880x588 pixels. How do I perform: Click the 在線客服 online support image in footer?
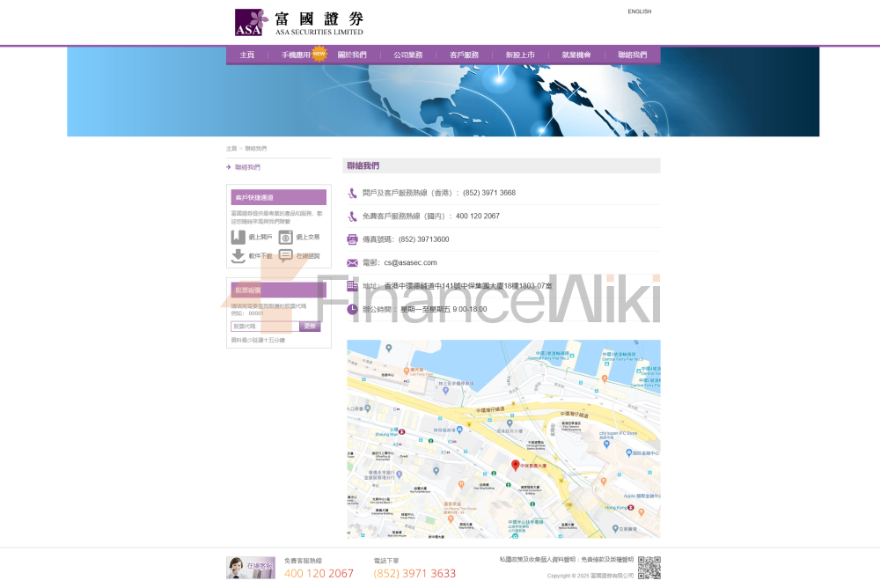(250, 568)
